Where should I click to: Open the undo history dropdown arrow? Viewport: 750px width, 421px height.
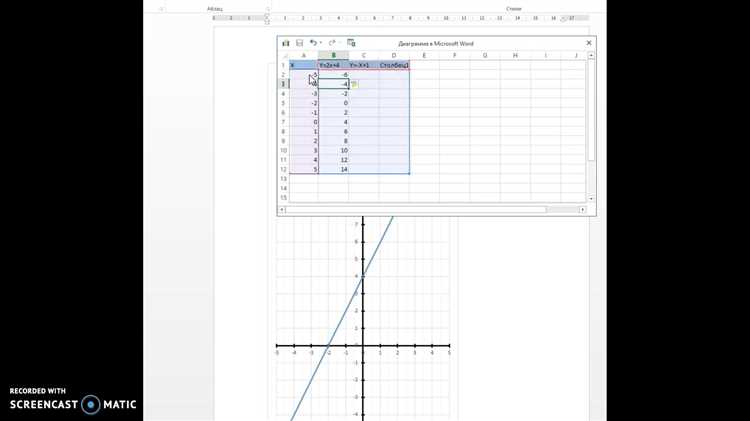pos(320,43)
